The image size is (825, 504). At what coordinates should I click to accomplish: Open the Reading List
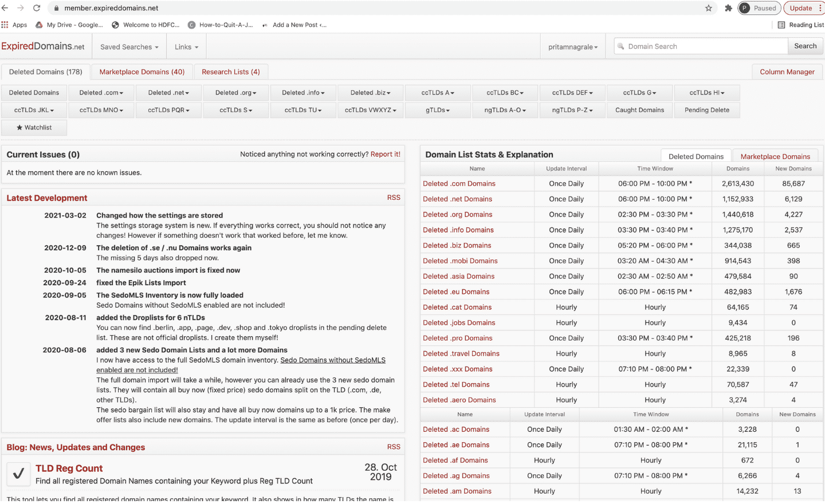(800, 25)
